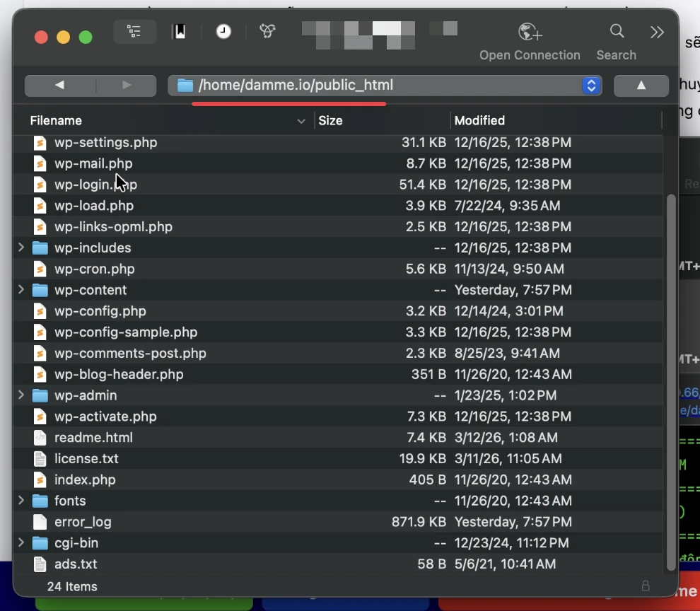
Task: Select the readme.html filename
Action: tap(93, 437)
